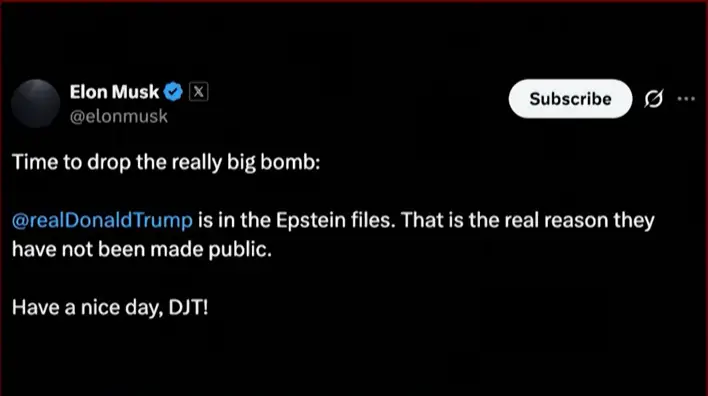Viewport: 708px width, 396px height.
Task: Open the @realDonaldTrump mention link
Action: tap(102, 220)
